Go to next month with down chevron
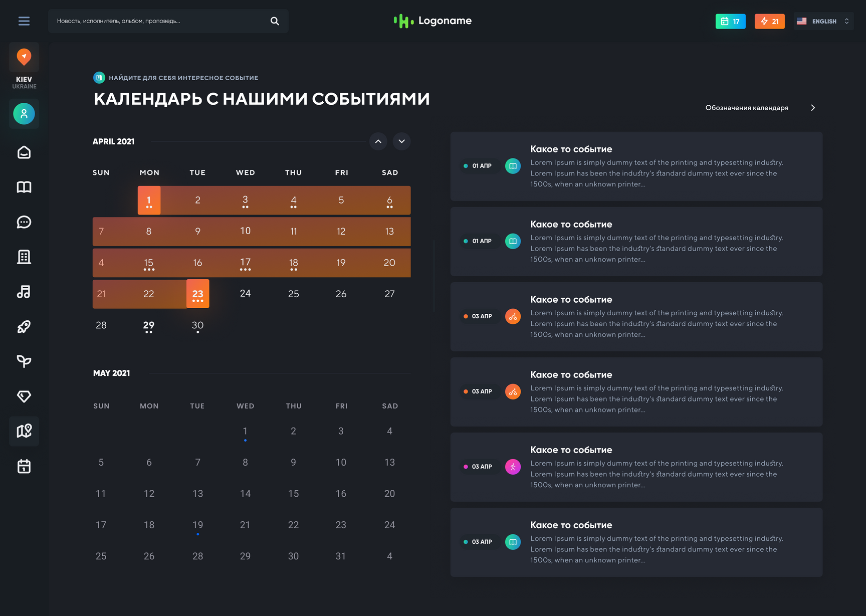The height and width of the screenshot is (616, 866). coord(401,141)
